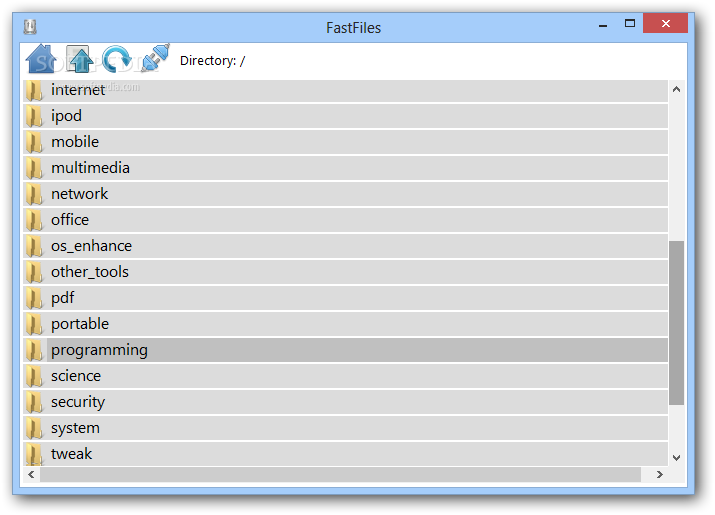
Task: Close the FastFiles window
Action: tap(665, 23)
